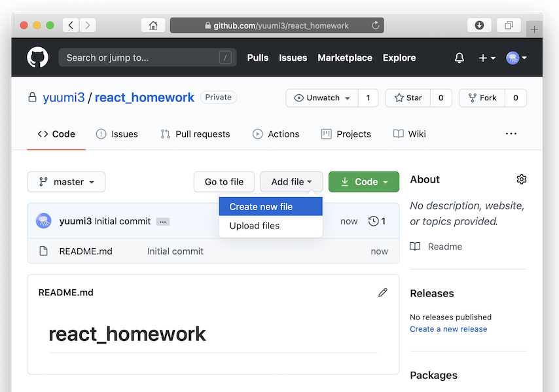Viewport: 559px width, 392px height.
Task: Open the master branch selector
Action: [66, 182]
